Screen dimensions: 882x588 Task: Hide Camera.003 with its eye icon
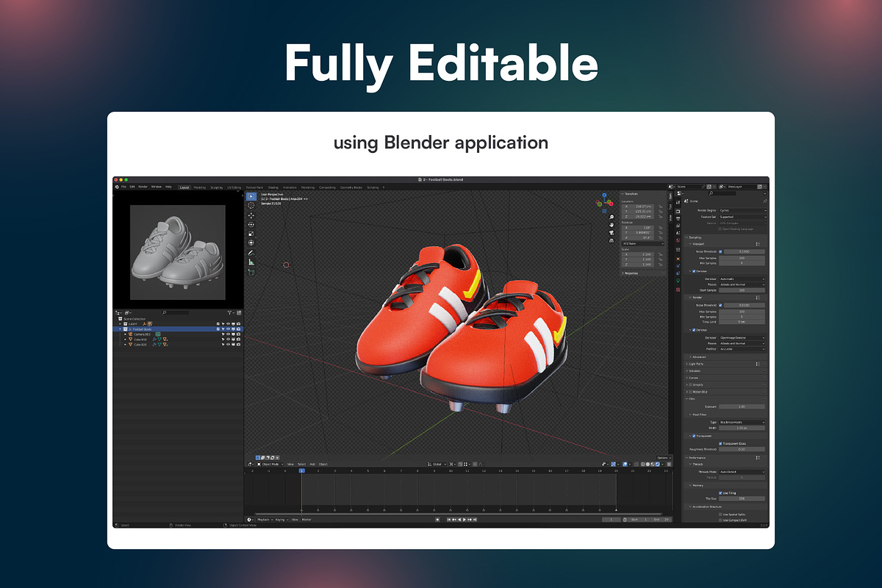pyautogui.click(x=228, y=334)
